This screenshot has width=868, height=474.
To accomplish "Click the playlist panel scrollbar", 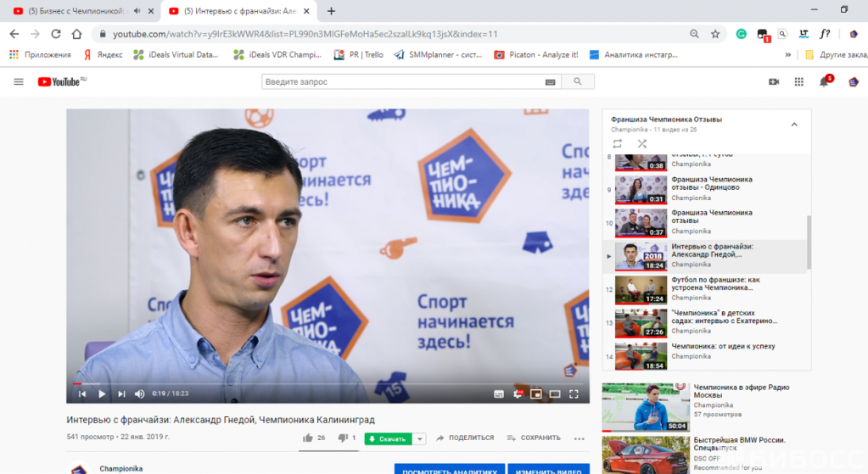I will tap(809, 243).
